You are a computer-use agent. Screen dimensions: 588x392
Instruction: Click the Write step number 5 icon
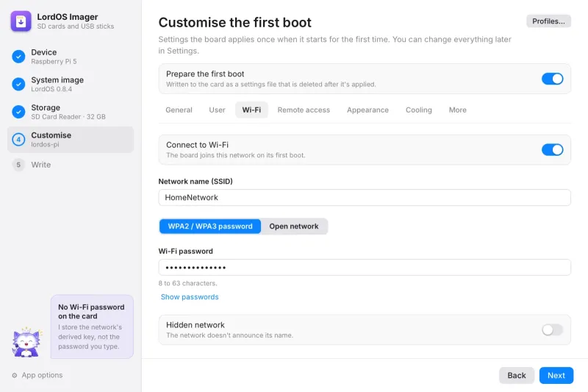[18, 165]
